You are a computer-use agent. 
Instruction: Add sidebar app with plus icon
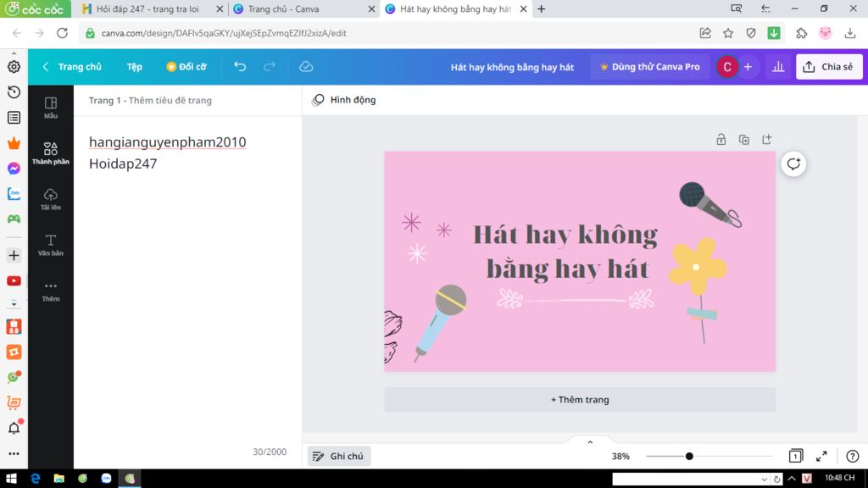click(x=14, y=255)
